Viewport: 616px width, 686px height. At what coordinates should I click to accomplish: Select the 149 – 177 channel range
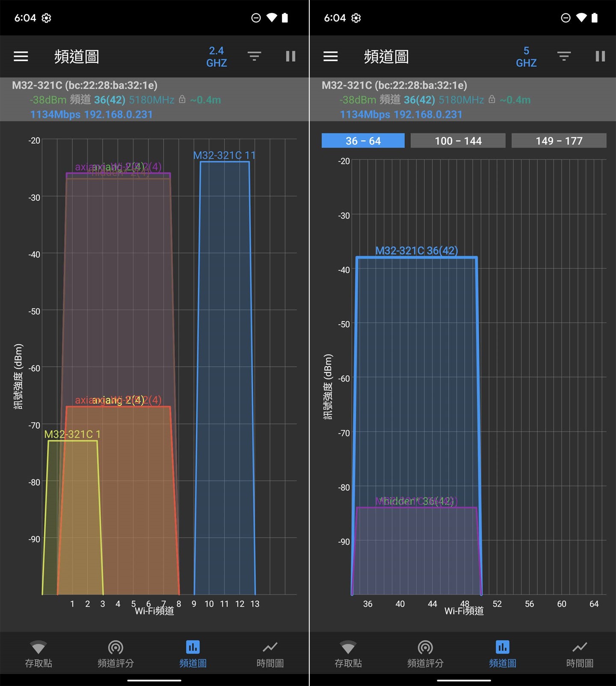coord(559,141)
